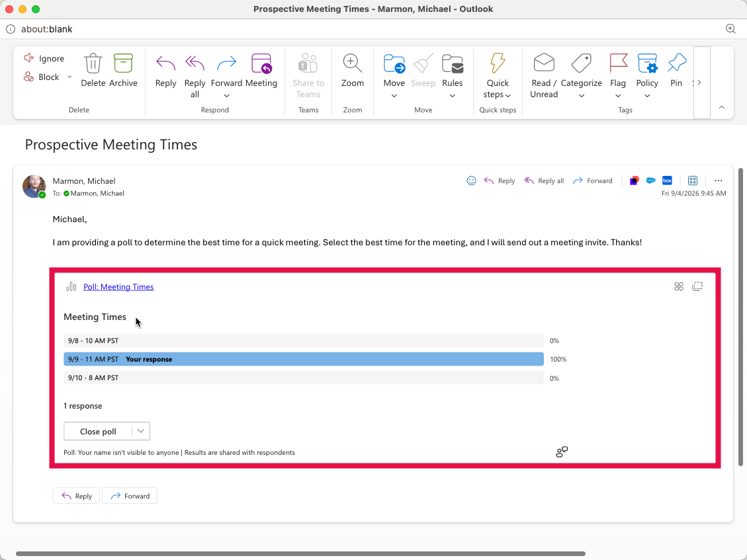The image size is (747, 560).
Task: Open the red-blue add-in icon
Action: 634,180
